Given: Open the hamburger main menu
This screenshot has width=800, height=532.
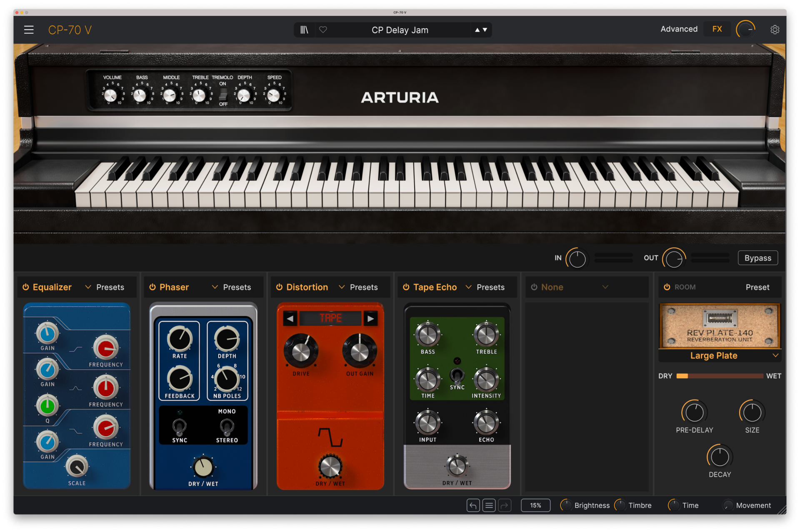Looking at the screenshot, I should coord(29,30).
